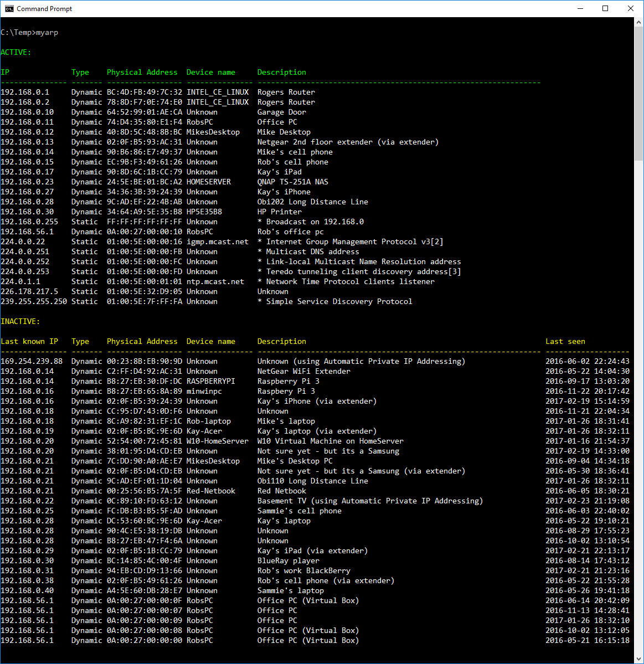
Task: Click Static type in the 224.0.0.22 row
Action: pyautogui.click(x=85, y=242)
